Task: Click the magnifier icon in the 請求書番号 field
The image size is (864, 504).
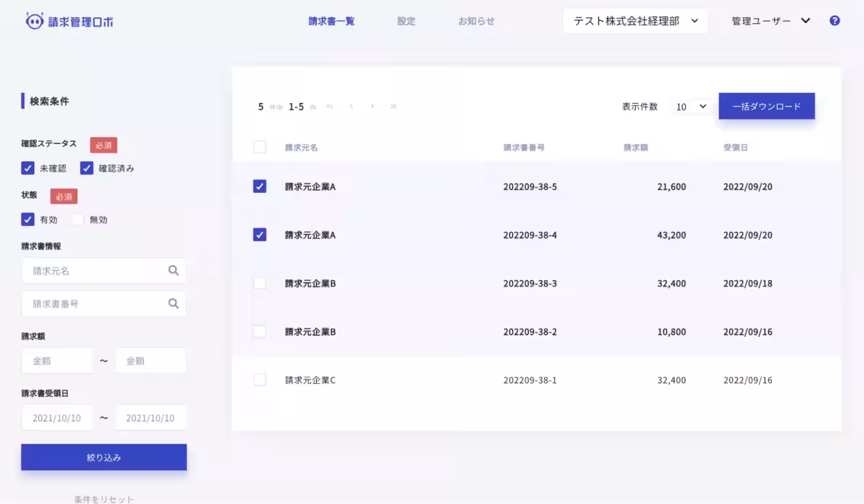Action: pyautogui.click(x=174, y=303)
